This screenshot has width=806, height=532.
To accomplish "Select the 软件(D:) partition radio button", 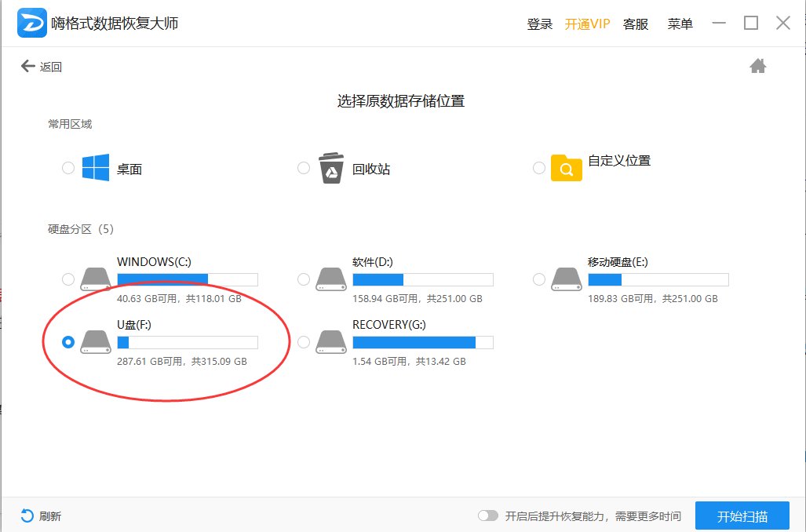I will click(304, 279).
